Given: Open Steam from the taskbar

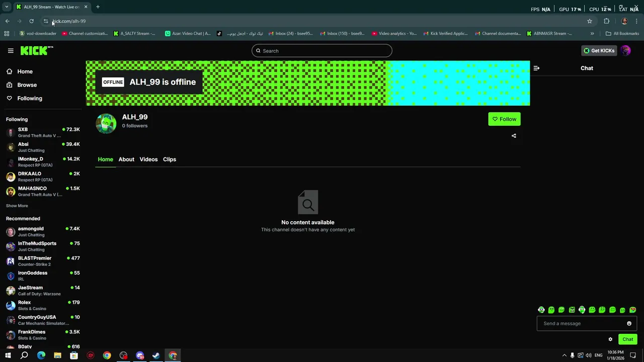Looking at the screenshot, I should pos(156,355).
